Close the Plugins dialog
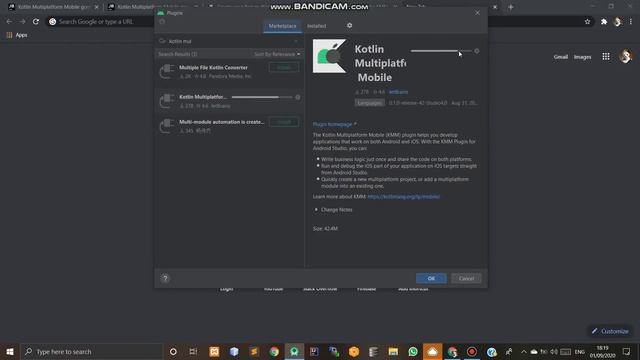This screenshot has height=360, width=640. [477, 13]
